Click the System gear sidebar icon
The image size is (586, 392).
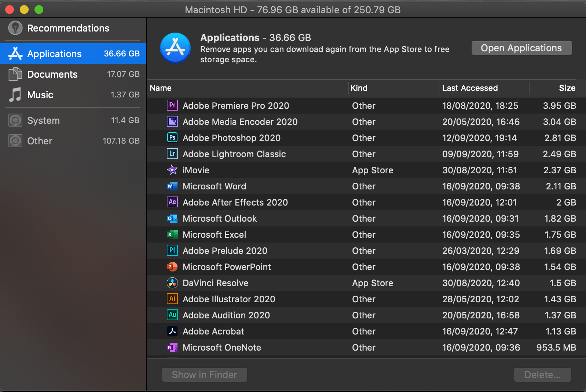(15, 120)
